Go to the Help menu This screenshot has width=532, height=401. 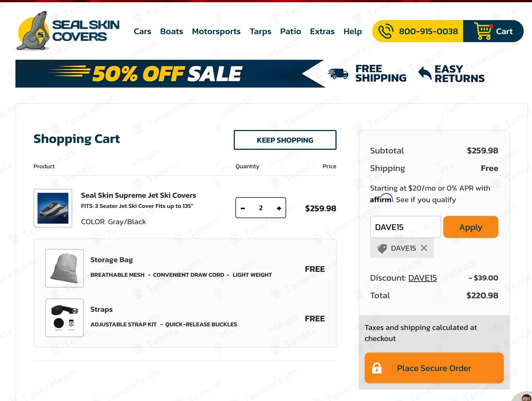353,31
